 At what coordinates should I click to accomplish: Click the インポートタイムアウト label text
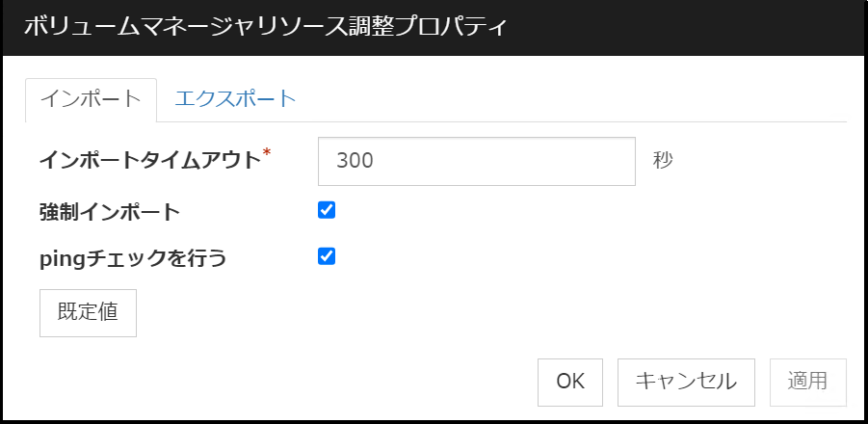(x=150, y=161)
